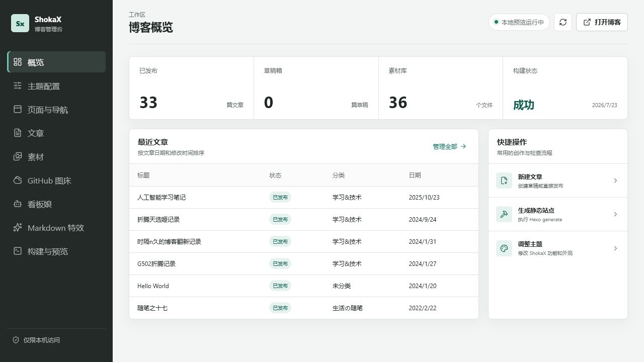This screenshot has height=362, width=644.
Task: Click article title 人工智能学习笔记
Action: point(162,197)
